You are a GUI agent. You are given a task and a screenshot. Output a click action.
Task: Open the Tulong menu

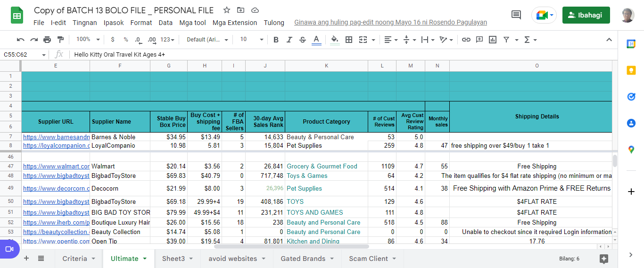point(274,23)
